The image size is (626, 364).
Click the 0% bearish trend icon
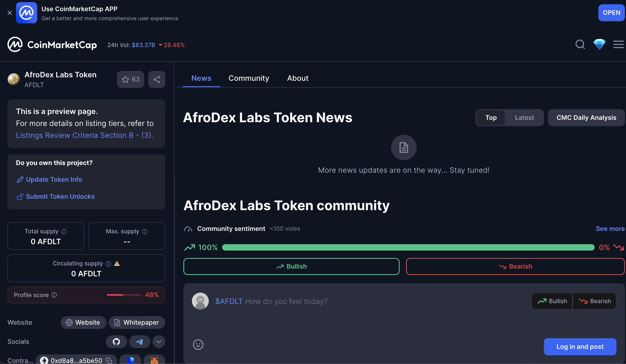(x=619, y=247)
